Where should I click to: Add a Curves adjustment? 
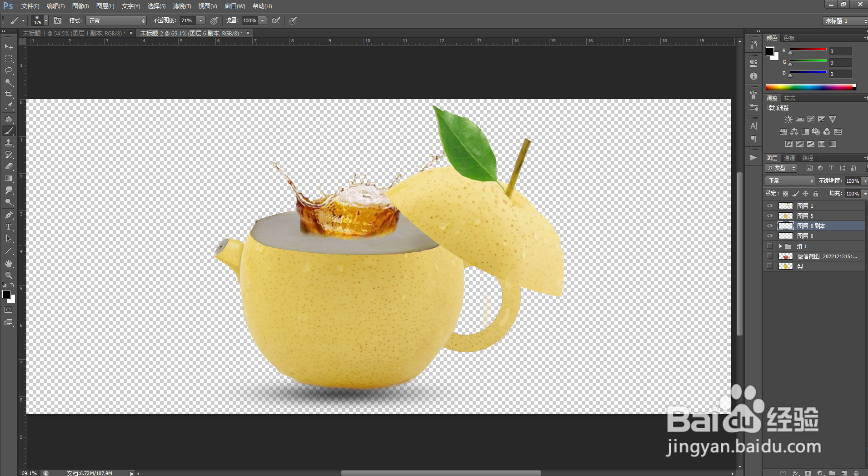(811, 120)
